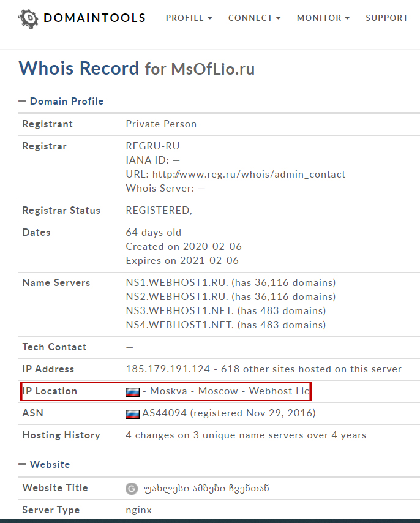
Task: Select the 'Private Person' registrant value
Action: click(161, 124)
